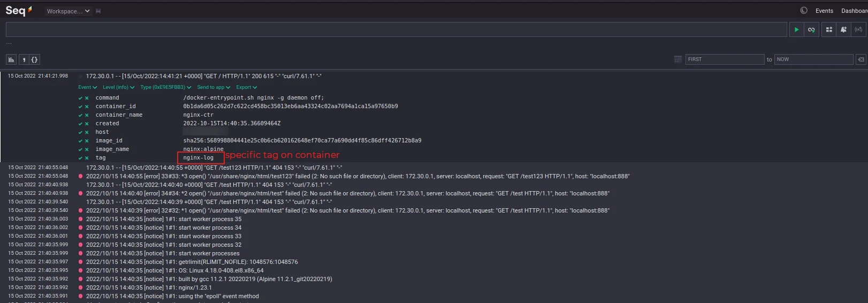The width and height of the screenshot is (868, 303).
Task: Click the checkmark filter for image_id
Action: [80, 141]
